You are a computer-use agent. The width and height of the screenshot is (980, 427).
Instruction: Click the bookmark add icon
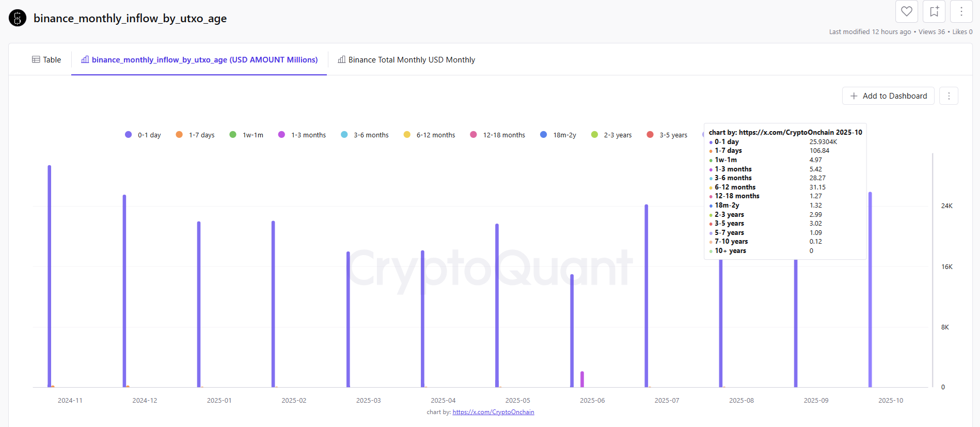tap(934, 11)
